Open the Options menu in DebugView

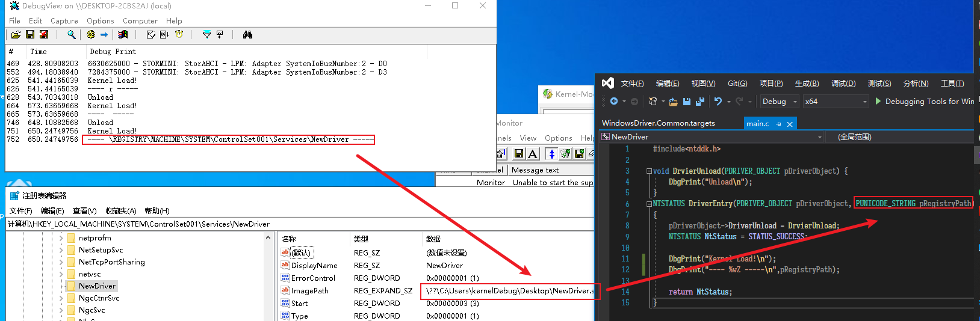tap(100, 20)
